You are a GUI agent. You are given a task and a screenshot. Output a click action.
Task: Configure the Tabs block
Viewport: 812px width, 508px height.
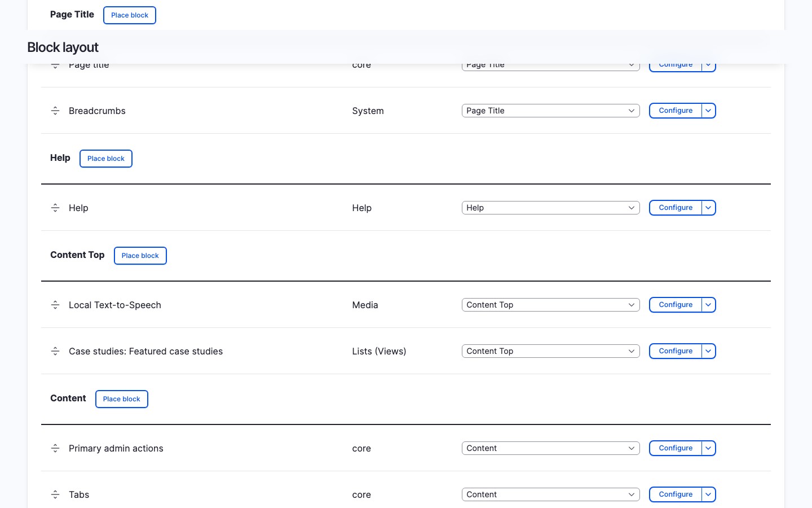pos(676,494)
